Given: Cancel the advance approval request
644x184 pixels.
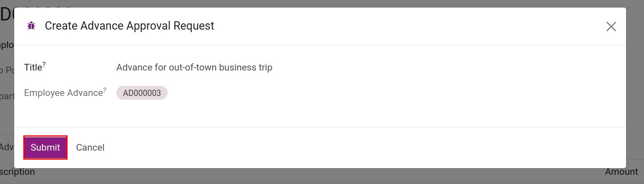Looking at the screenshot, I should (90, 147).
